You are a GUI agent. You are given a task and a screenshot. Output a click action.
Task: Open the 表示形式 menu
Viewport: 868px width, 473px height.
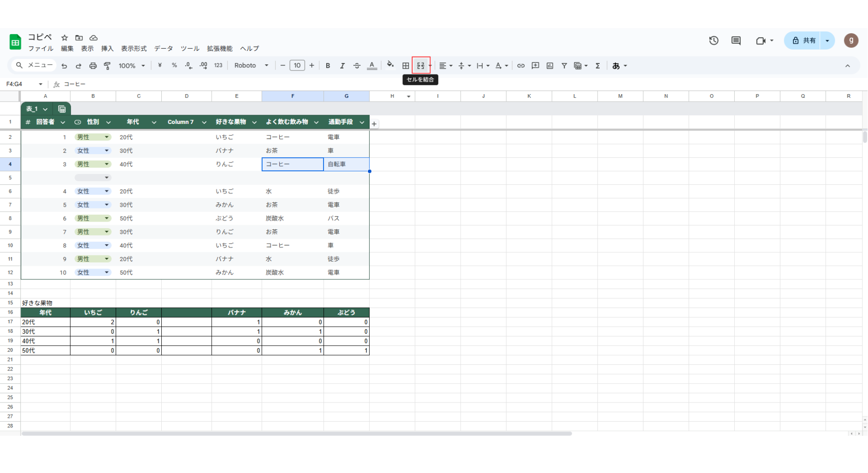click(x=134, y=49)
